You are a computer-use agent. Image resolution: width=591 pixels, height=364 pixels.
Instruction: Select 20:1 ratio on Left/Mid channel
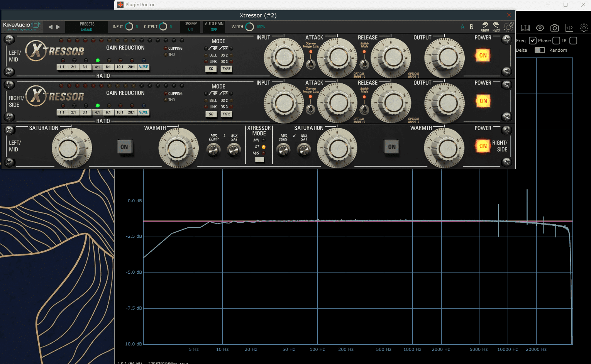click(x=131, y=67)
